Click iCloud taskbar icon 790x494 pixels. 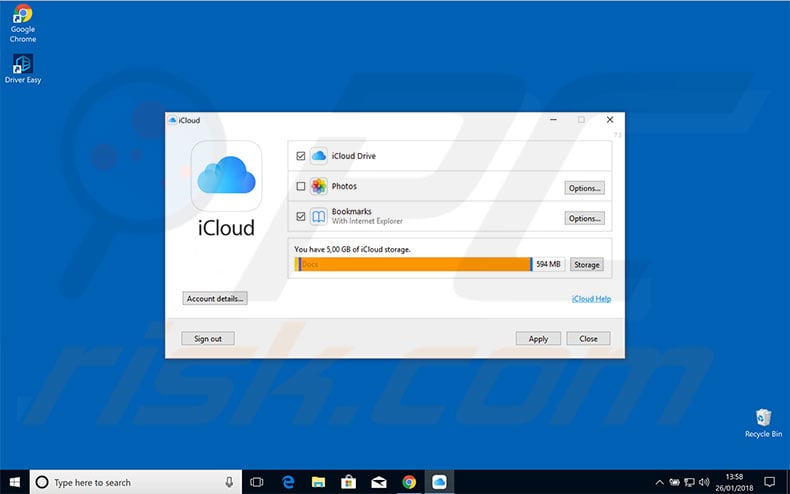click(x=439, y=482)
